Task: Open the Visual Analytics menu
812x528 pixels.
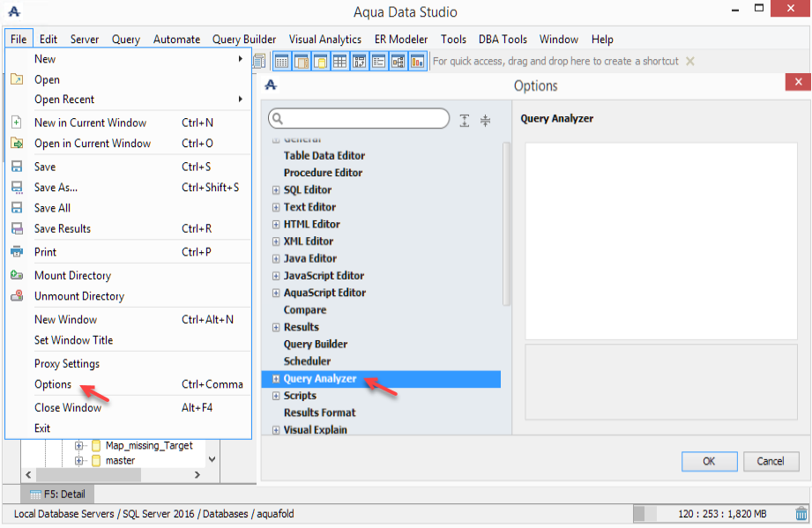Action: 324,40
